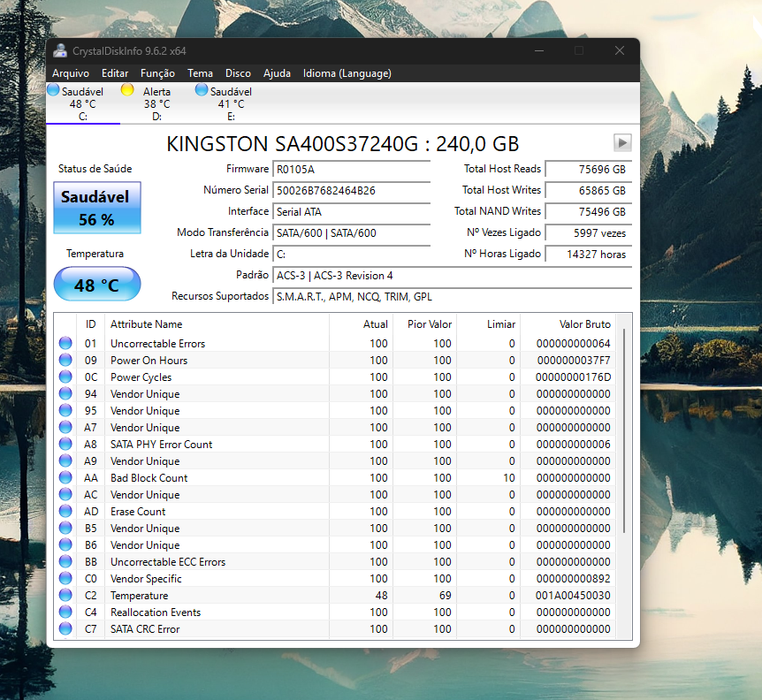The width and height of the screenshot is (762, 700).
Task: Click the CrystalDiskInfo app icon in title bar
Action: (x=60, y=51)
